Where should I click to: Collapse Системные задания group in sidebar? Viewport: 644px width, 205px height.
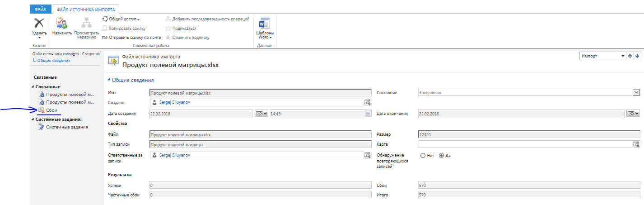[33, 119]
